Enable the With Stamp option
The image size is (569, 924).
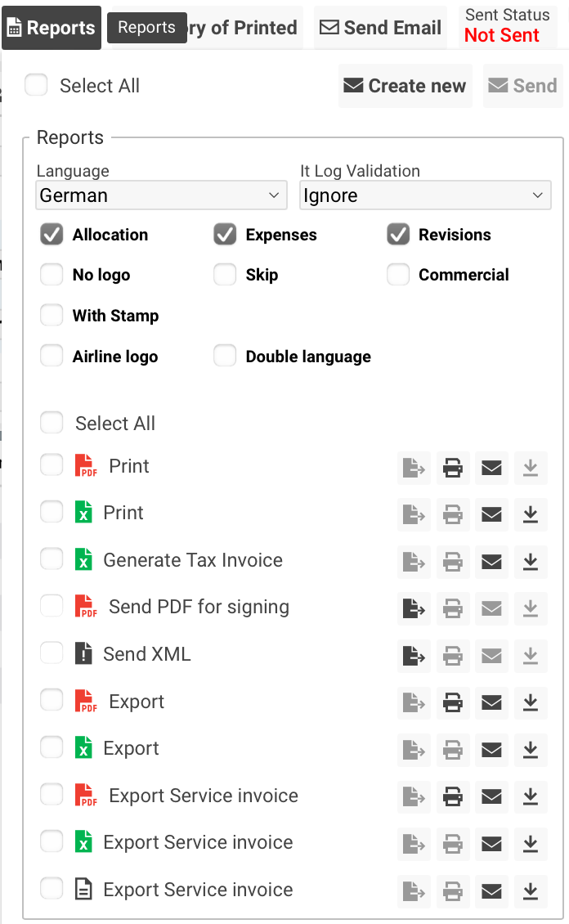coord(52,316)
